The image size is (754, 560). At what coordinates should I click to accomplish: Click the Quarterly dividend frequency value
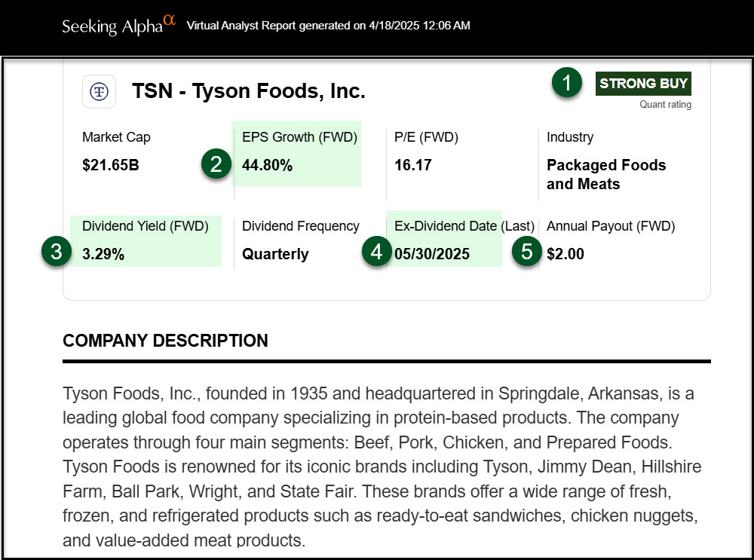tap(275, 254)
